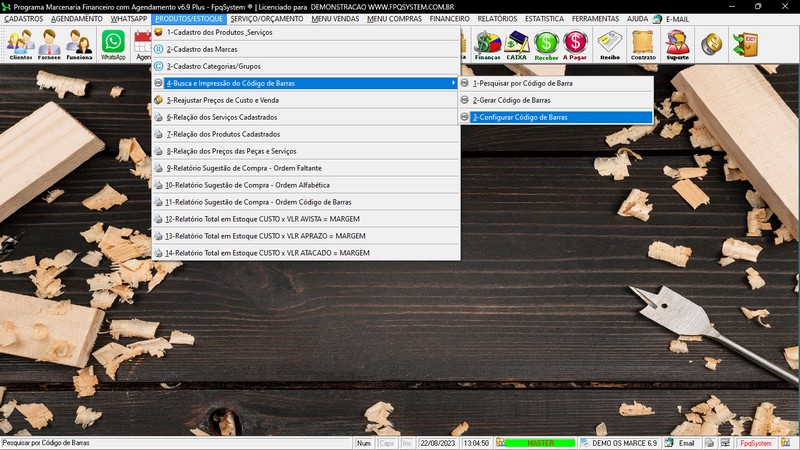Screen dimensions: 800x450
Task: Open the FINANCEIRO menu
Action: click(449, 19)
